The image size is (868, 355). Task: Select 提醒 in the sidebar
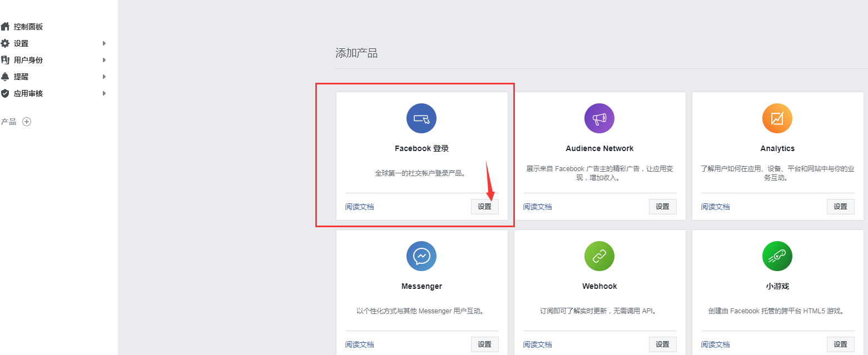[21, 77]
